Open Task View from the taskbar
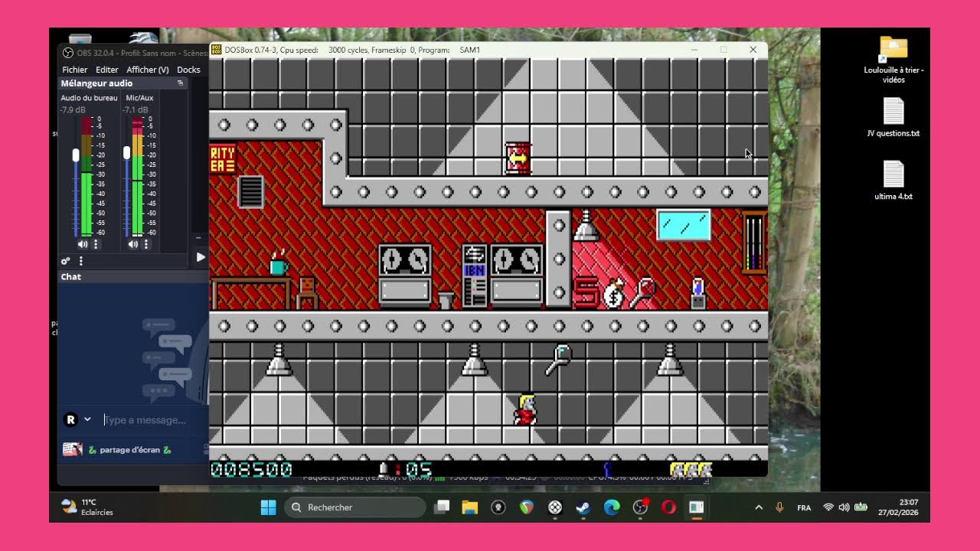 coord(442,507)
